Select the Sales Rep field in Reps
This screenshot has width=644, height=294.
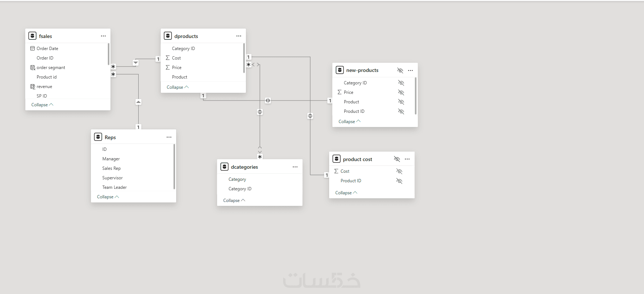[111, 168]
